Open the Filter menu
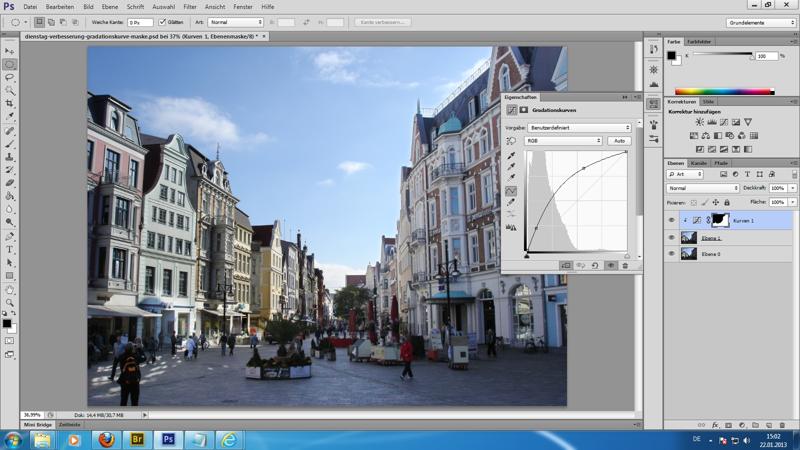 (189, 7)
